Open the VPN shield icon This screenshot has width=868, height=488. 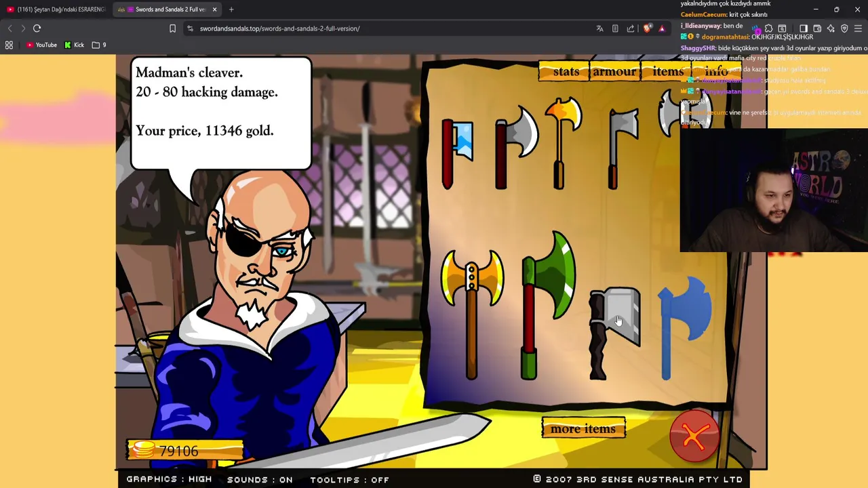(844, 28)
